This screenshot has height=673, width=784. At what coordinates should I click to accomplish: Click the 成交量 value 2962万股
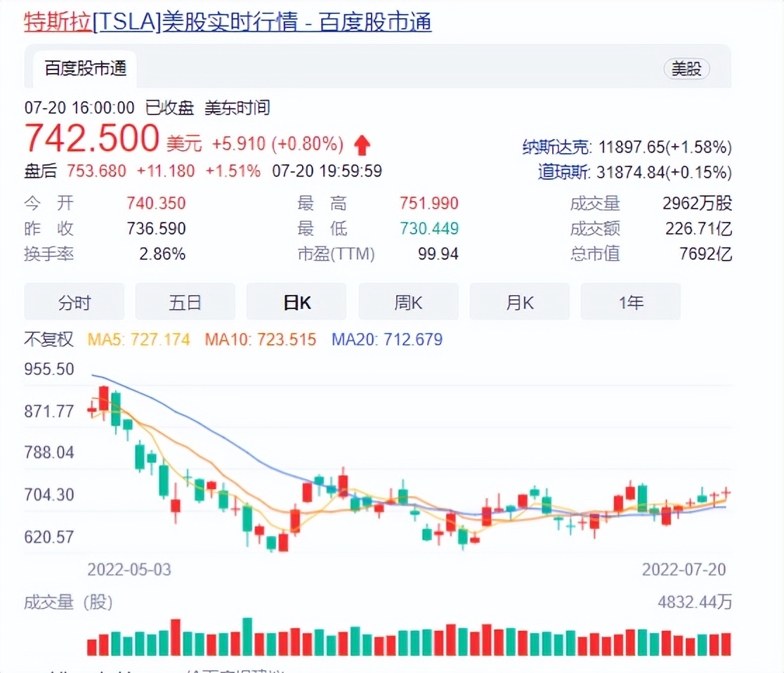(x=697, y=203)
